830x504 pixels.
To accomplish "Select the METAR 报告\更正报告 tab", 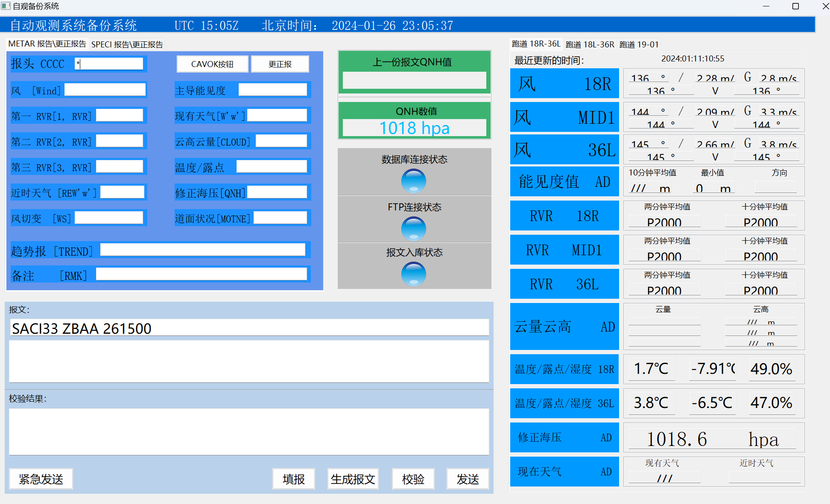I will [x=47, y=44].
